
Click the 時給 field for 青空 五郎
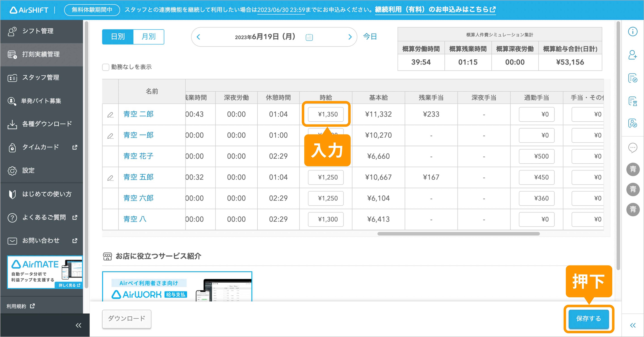tap(326, 177)
